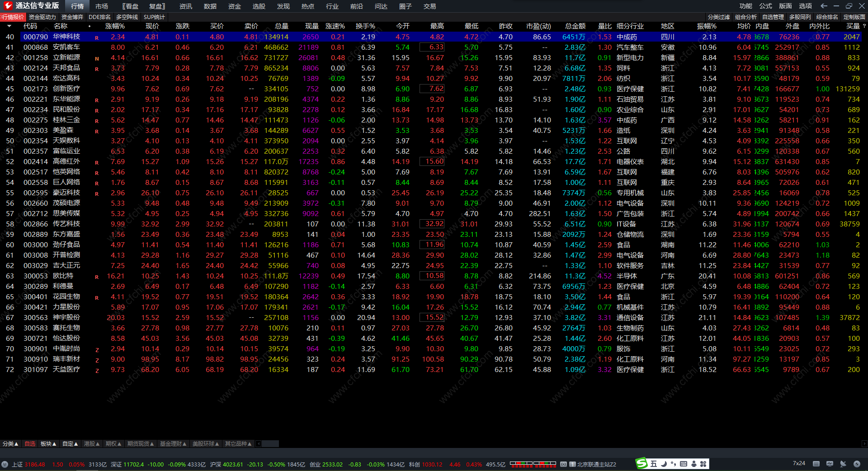
Task: Click the Sogou input method S logo
Action: tap(642, 464)
